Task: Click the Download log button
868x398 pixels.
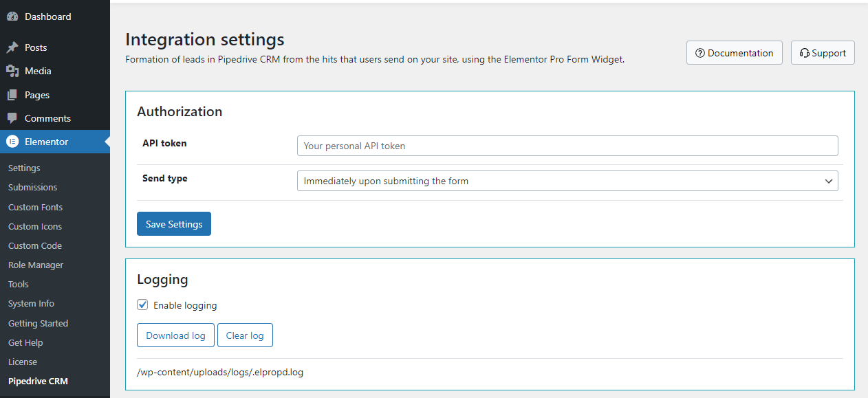Action: [x=175, y=335]
